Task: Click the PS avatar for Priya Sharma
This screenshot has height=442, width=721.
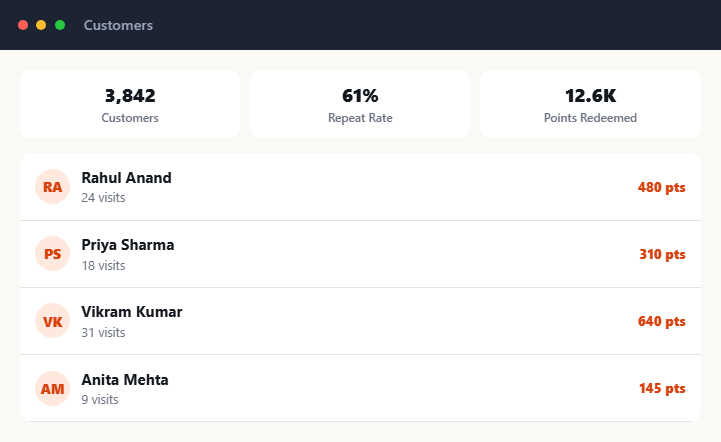Action: [x=52, y=254]
